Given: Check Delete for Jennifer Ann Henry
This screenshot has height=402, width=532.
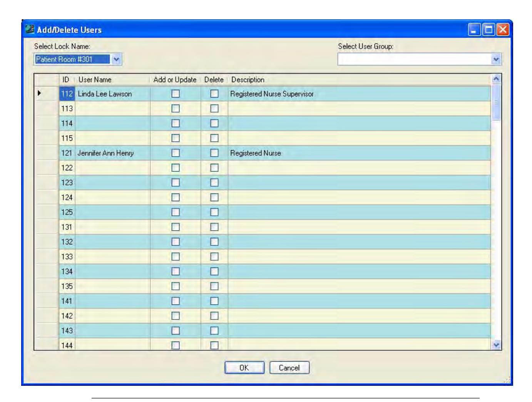Looking at the screenshot, I should tap(214, 153).
